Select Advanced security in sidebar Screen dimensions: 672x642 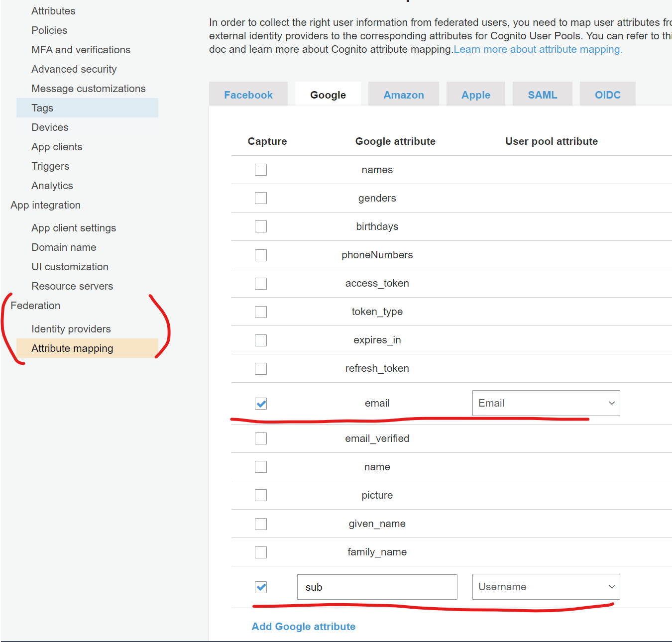pos(74,69)
